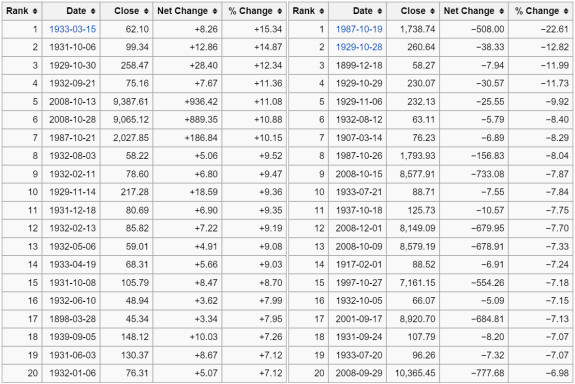Click the close value 10,365.45
The width and height of the screenshot is (575, 384).
pos(415,373)
